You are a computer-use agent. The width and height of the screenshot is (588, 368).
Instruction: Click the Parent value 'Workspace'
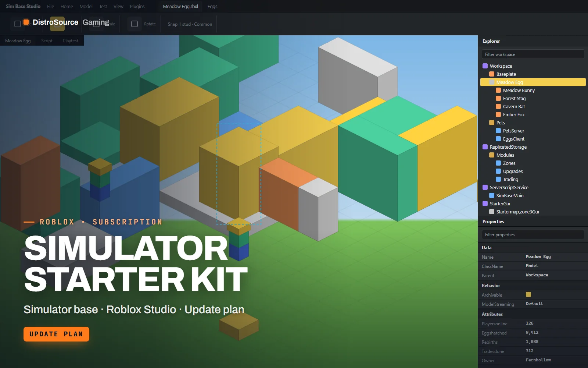(537, 275)
